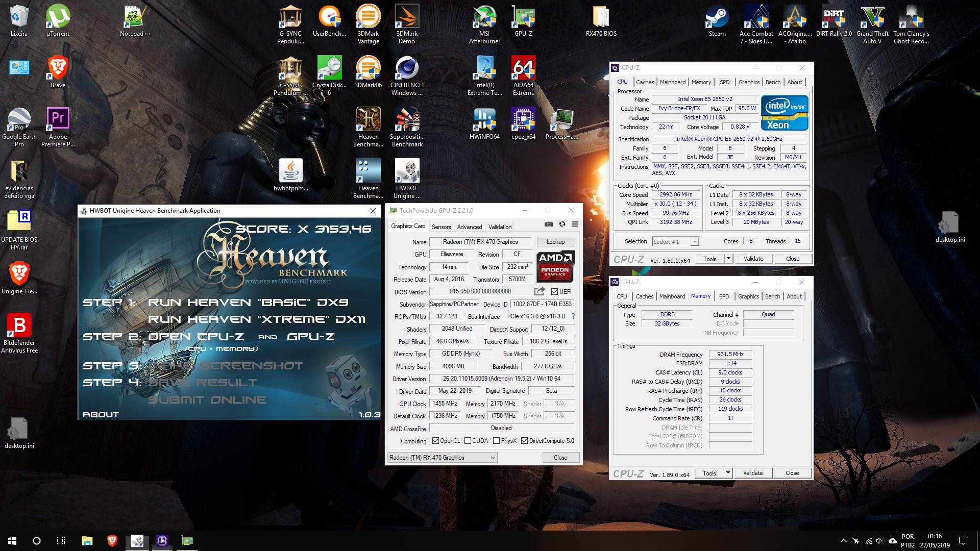Open HWiNFO64 desktop shortcut

484,124
